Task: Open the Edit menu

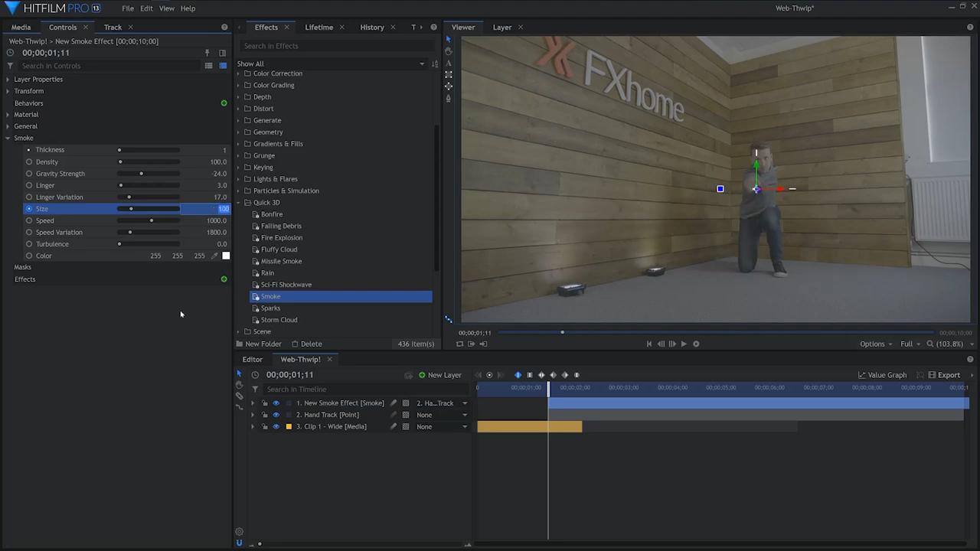Action: (x=146, y=8)
